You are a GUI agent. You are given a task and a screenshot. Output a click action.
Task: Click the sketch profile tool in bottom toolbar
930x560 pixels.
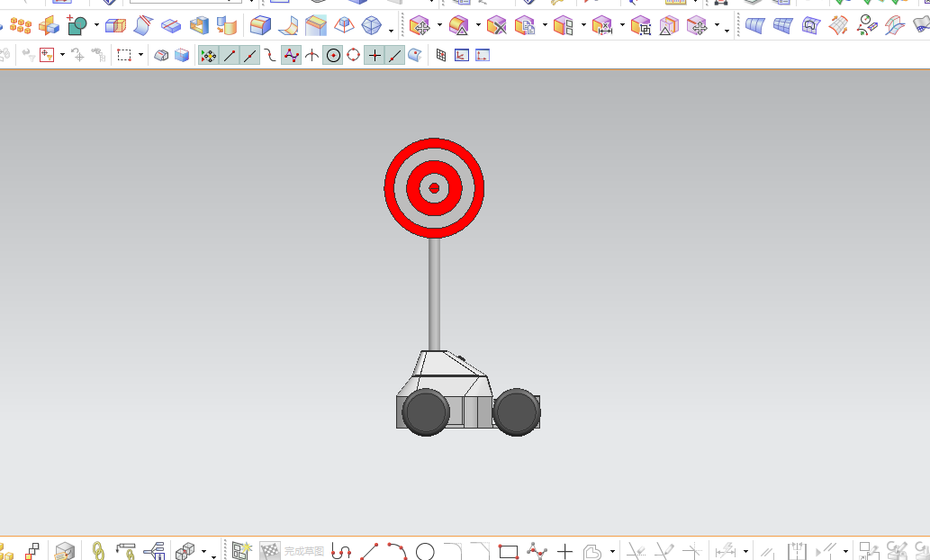point(340,552)
